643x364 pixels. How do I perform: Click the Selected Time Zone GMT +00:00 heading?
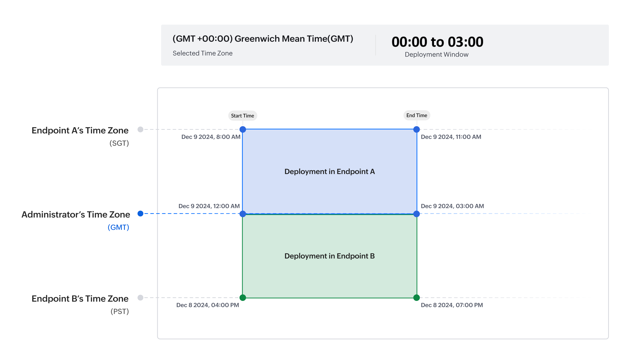(x=263, y=39)
